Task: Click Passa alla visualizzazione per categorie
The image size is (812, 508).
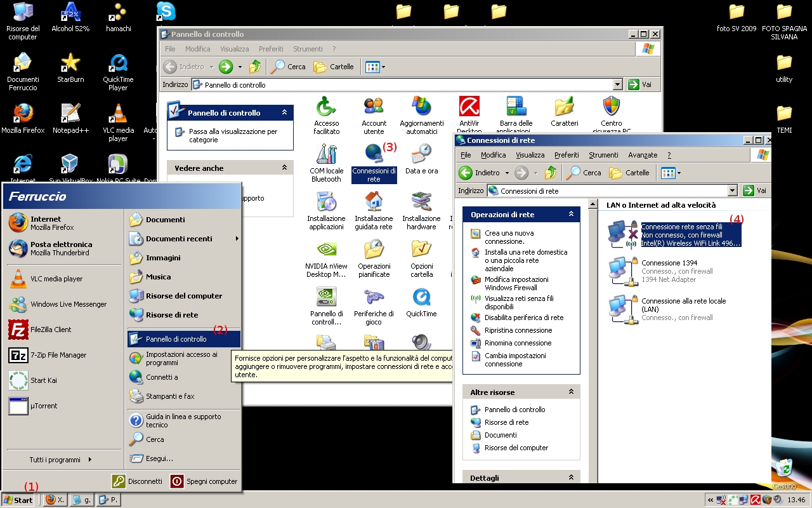Action: [x=233, y=136]
